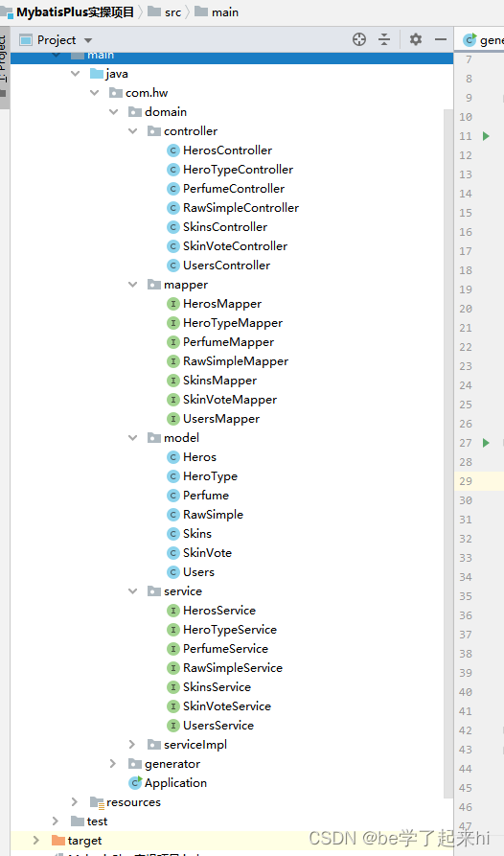Click the Collapse All icon in Project panel
Screen dimensions: 504x856
[x=384, y=39]
